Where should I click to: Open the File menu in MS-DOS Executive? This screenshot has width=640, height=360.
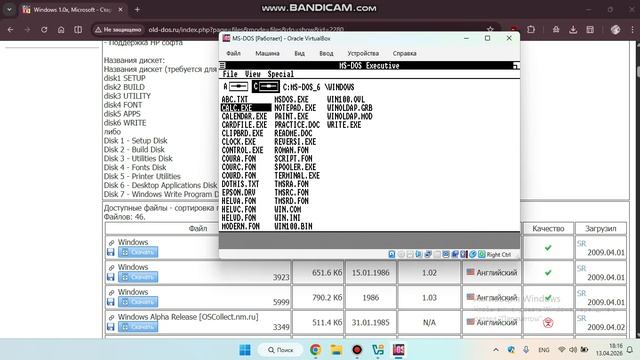[x=230, y=74]
